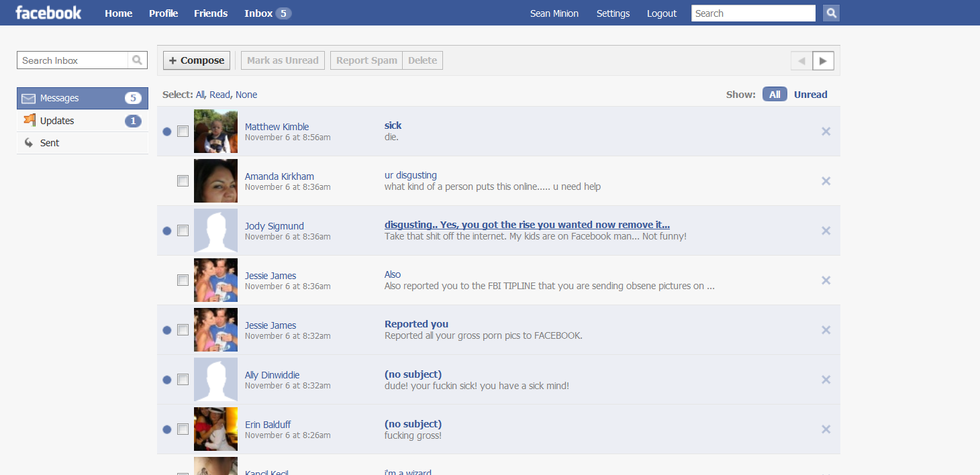
Task: Click the Updates count badge 1
Action: coord(133,121)
